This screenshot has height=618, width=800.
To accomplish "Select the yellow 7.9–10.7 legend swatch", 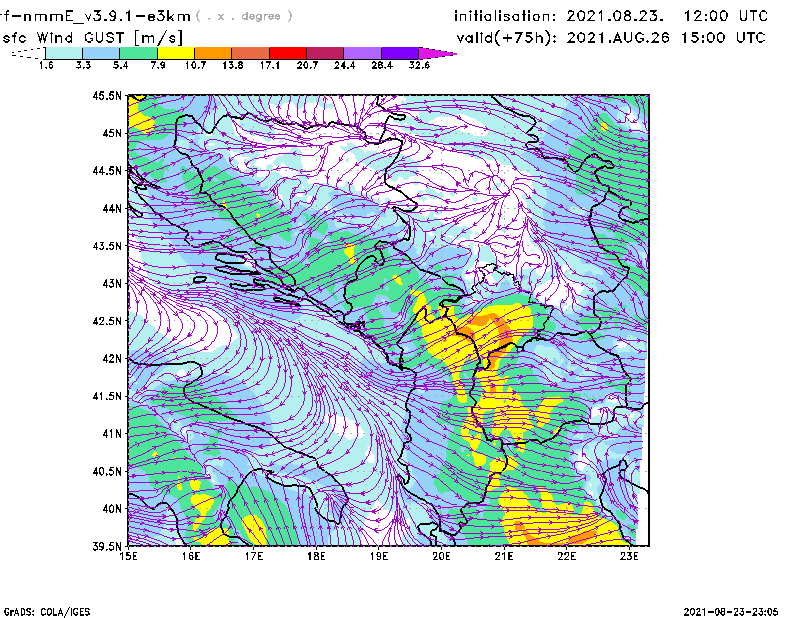I will (x=176, y=53).
